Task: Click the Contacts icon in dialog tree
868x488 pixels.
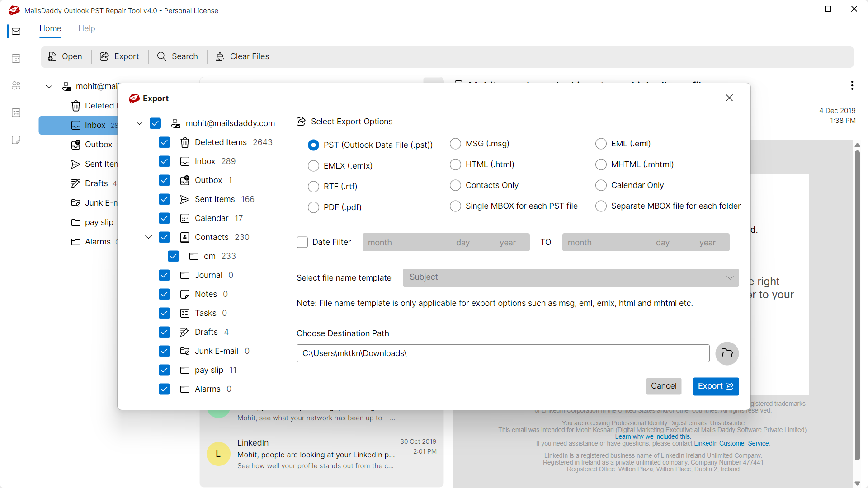Action: 185,237
